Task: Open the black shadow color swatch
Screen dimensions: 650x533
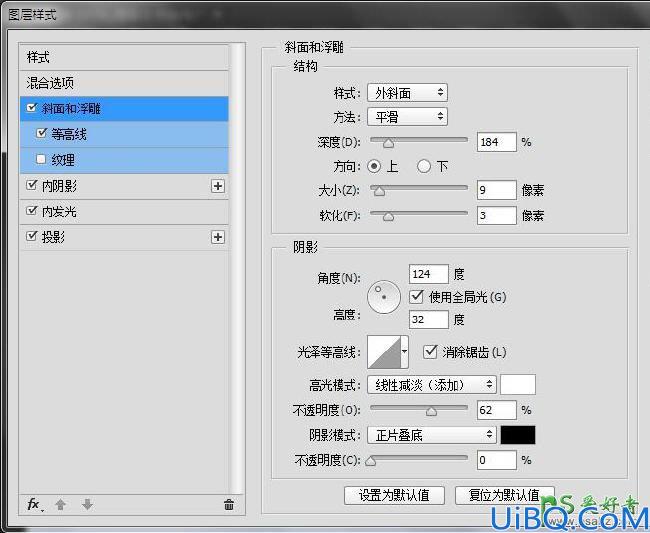Action: [518, 435]
